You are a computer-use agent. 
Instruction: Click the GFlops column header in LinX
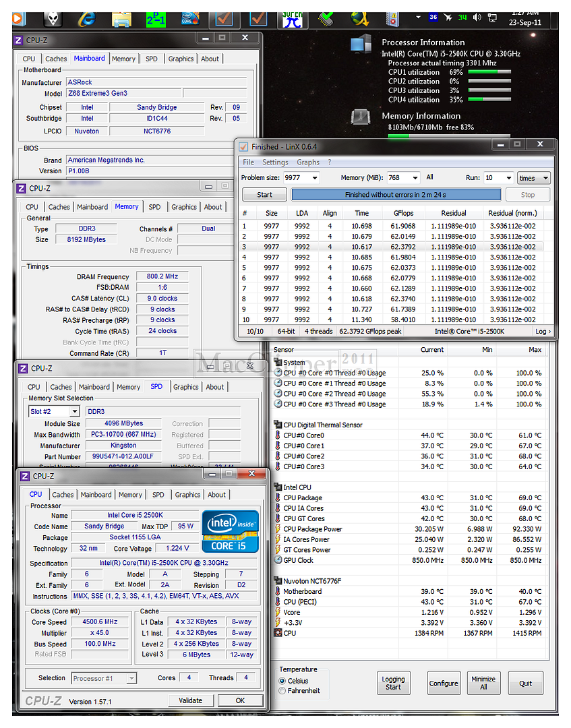point(403,213)
